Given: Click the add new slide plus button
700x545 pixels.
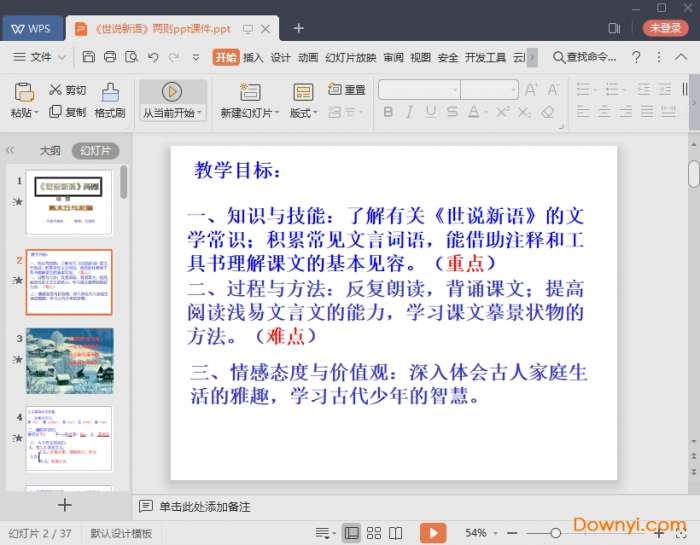Looking at the screenshot, I should [65, 506].
